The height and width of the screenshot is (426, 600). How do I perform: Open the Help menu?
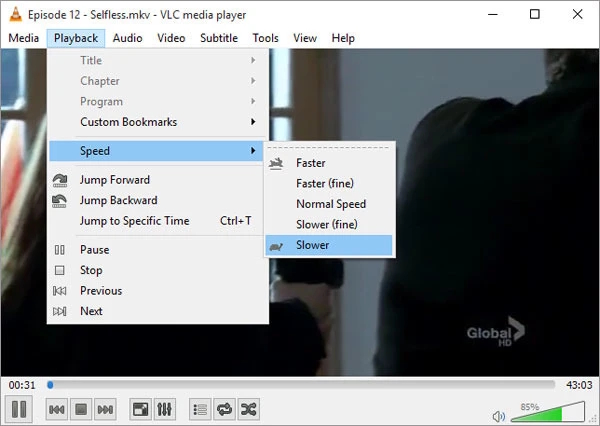pos(343,38)
